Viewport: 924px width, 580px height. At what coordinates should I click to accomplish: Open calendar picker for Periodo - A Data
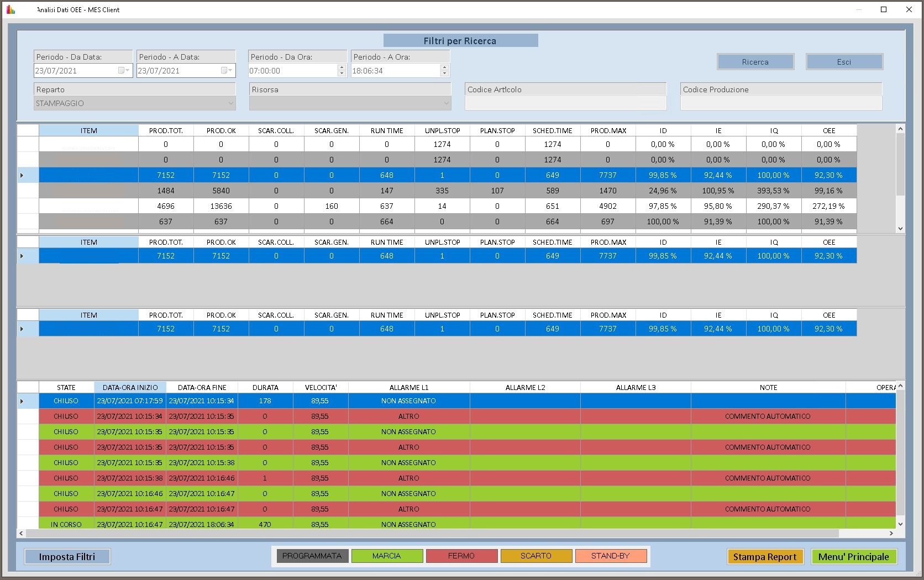(227, 71)
